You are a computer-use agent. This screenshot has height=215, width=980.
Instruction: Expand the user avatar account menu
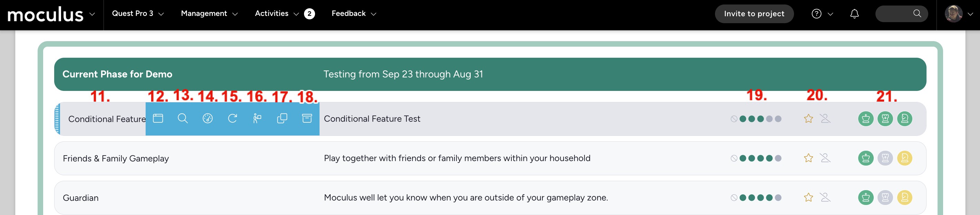coord(959,14)
